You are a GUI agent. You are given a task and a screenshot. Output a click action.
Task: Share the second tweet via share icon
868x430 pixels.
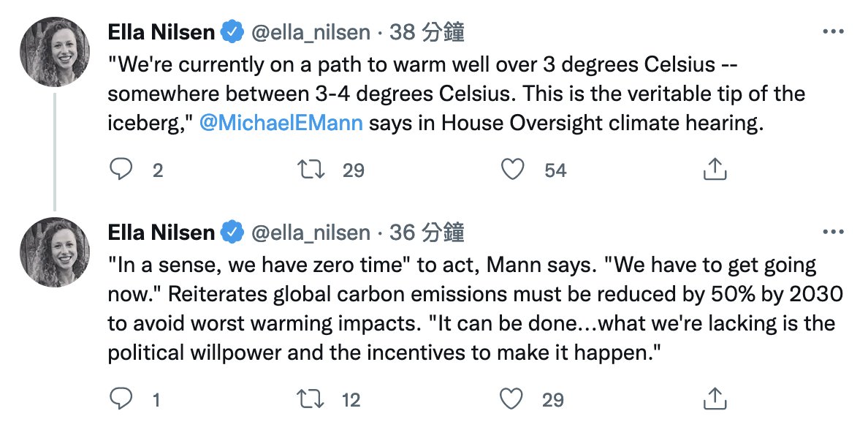click(714, 398)
